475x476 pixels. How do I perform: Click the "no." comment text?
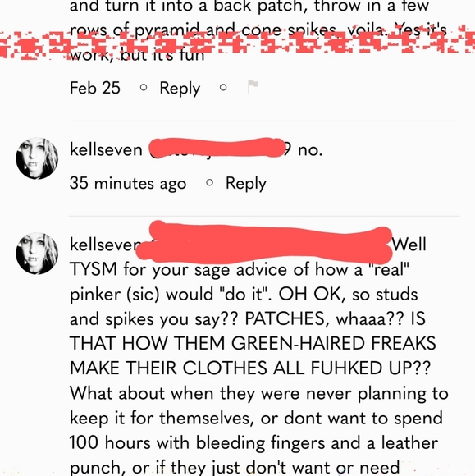coord(310,150)
